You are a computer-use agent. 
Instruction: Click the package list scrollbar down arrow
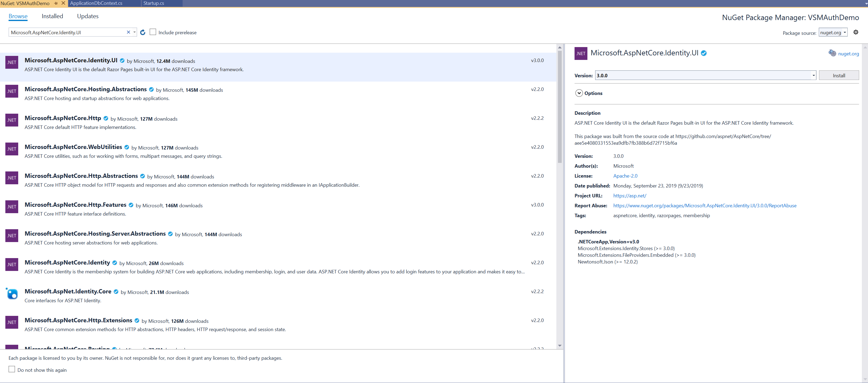560,346
